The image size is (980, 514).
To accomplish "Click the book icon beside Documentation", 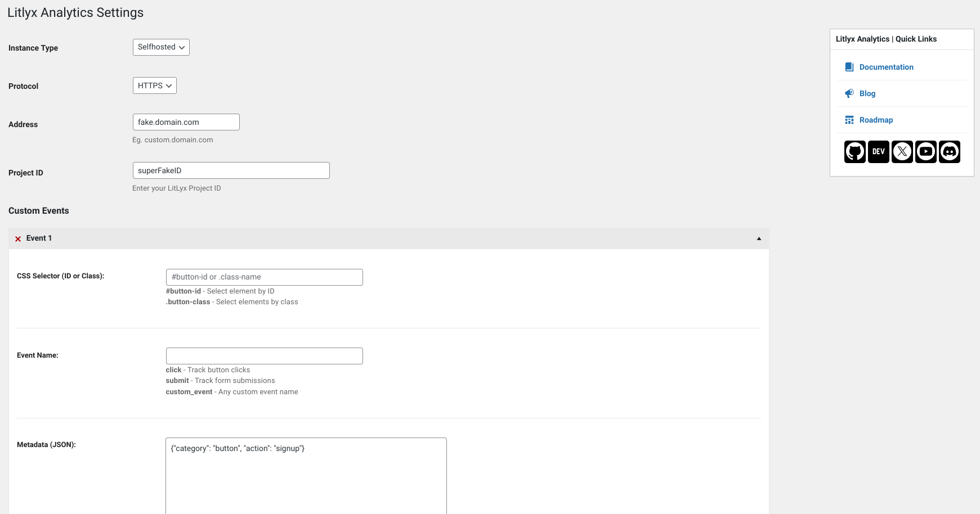I will tap(849, 67).
